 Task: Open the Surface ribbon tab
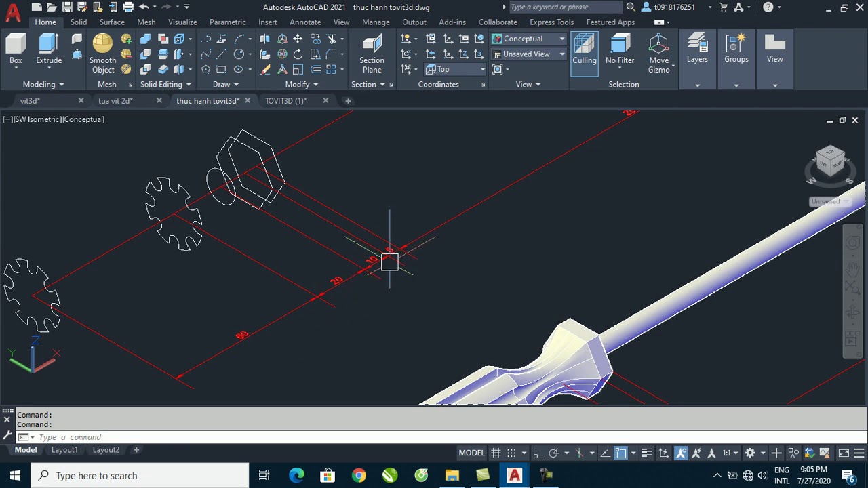[x=112, y=22]
